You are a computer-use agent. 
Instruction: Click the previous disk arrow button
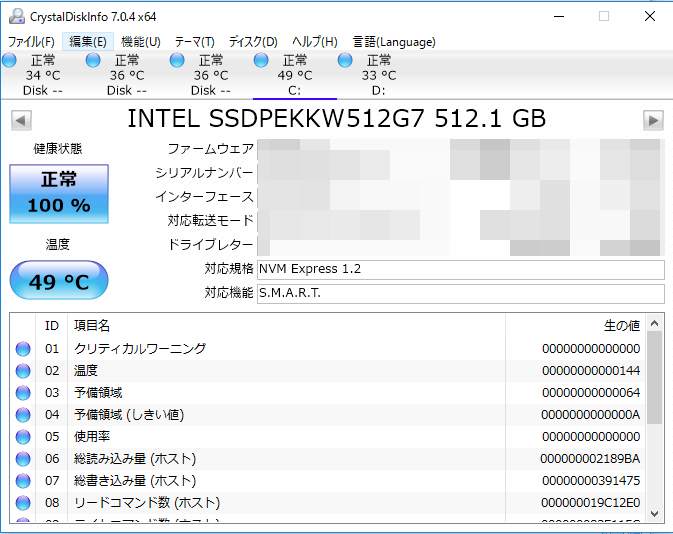pos(21,120)
